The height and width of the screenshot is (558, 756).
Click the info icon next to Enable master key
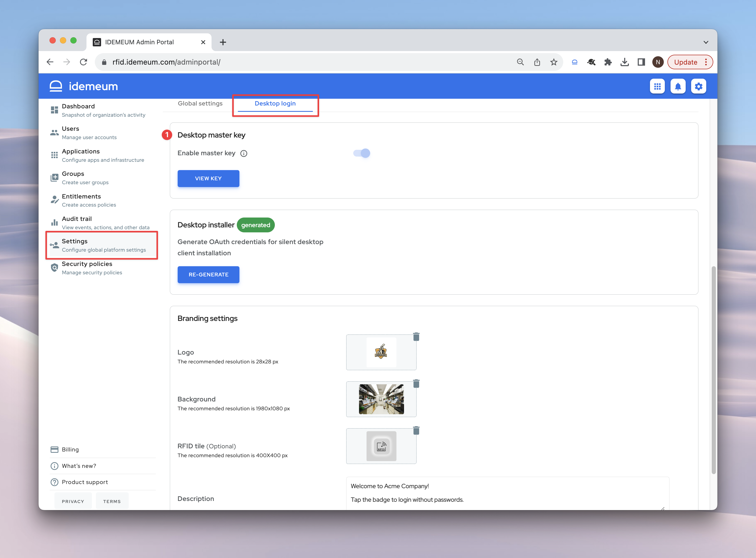pyautogui.click(x=244, y=153)
